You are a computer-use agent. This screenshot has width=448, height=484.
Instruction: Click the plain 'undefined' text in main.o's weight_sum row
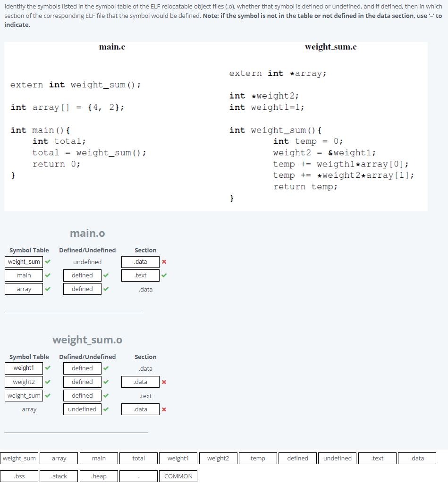[x=87, y=262]
